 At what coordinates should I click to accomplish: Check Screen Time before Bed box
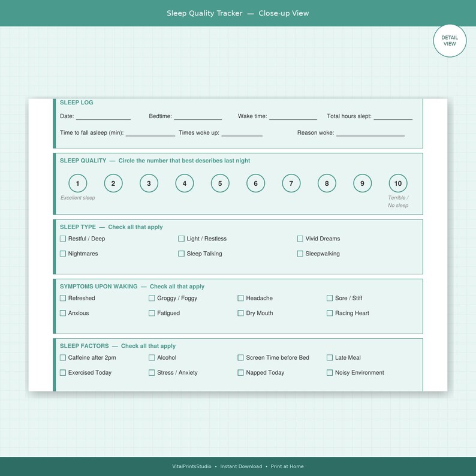(241, 358)
